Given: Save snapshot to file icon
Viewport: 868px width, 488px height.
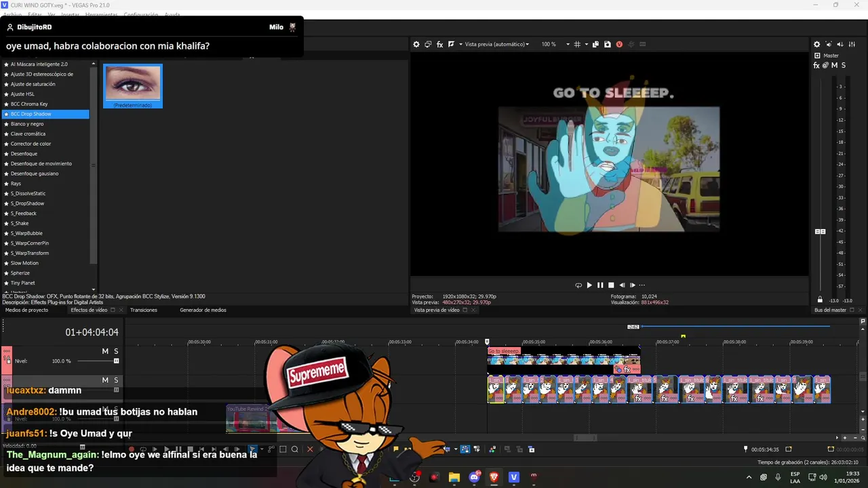Looking at the screenshot, I should pyautogui.click(x=607, y=44).
